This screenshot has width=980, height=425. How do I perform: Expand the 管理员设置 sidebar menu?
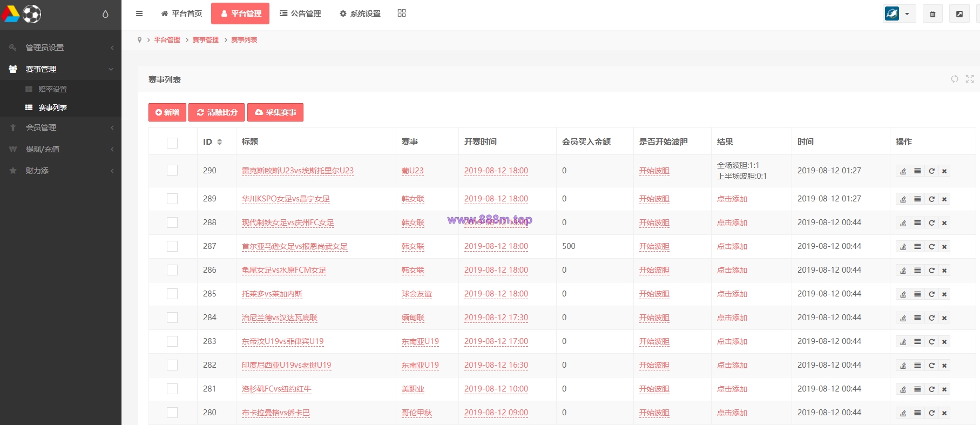click(60, 48)
